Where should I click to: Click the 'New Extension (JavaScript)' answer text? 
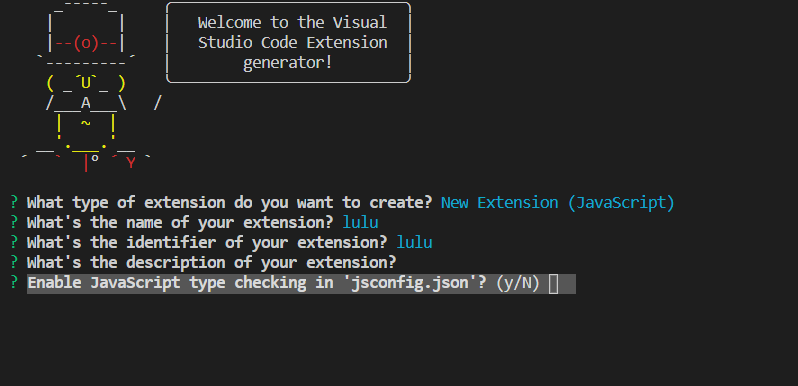[x=558, y=203]
